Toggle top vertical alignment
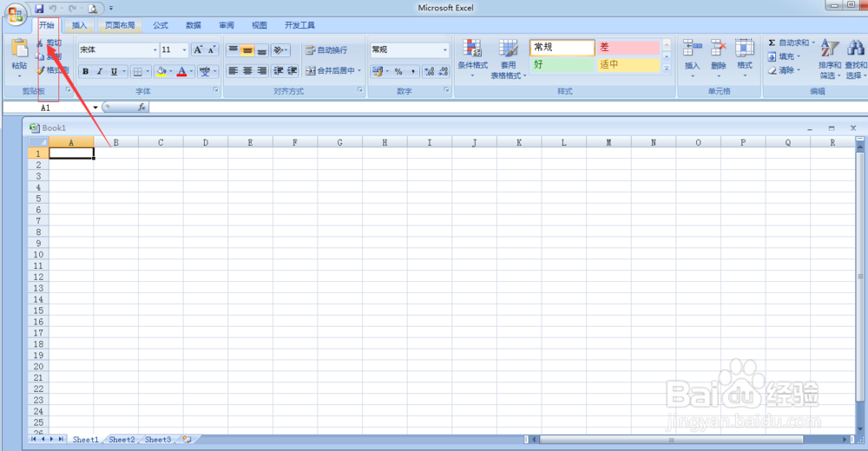 coord(233,49)
